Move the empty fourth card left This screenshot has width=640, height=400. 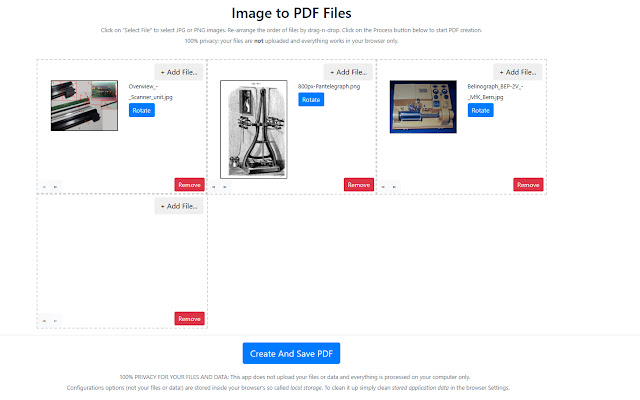(44, 320)
